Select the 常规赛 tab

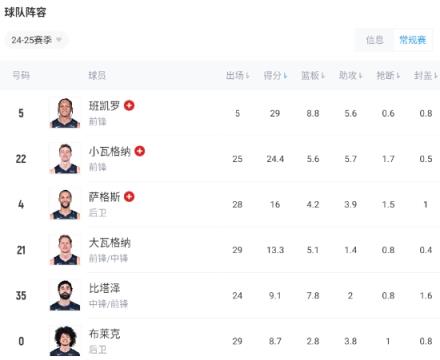(413, 40)
